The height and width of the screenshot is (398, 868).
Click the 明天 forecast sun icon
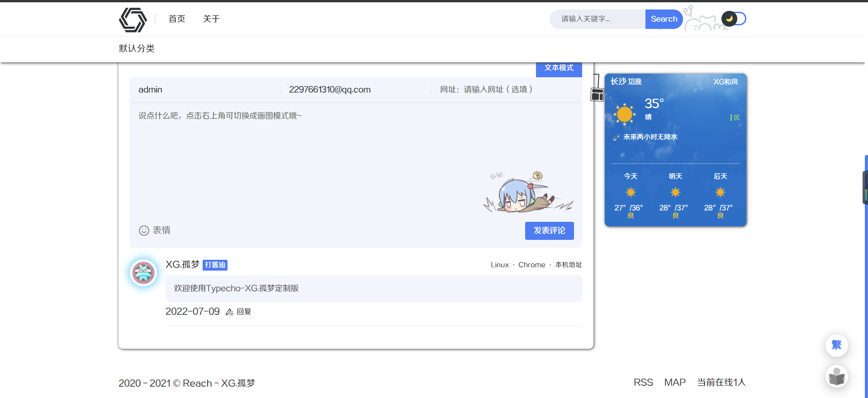675,192
